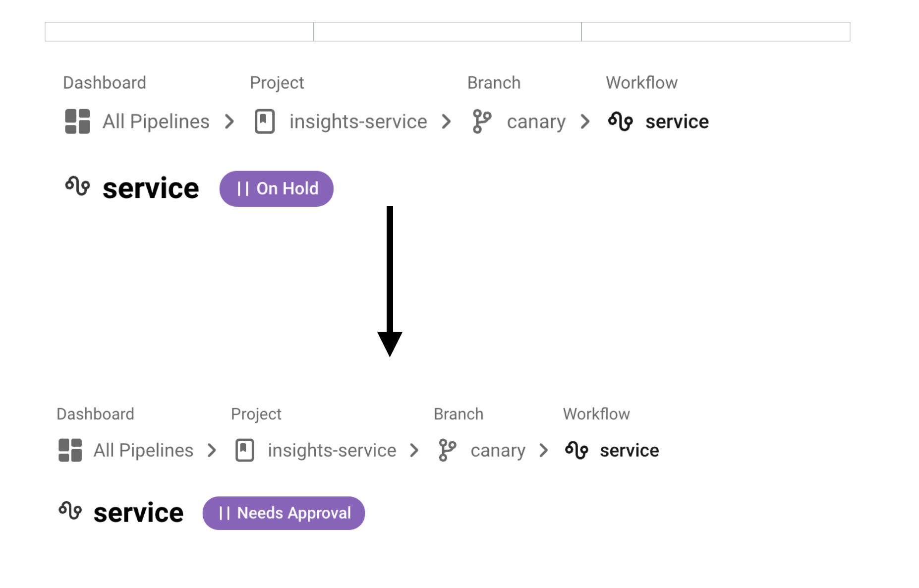The width and height of the screenshot is (919, 588).
Task: Click the service workflow icon in top breadcrumb
Action: coord(621,121)
